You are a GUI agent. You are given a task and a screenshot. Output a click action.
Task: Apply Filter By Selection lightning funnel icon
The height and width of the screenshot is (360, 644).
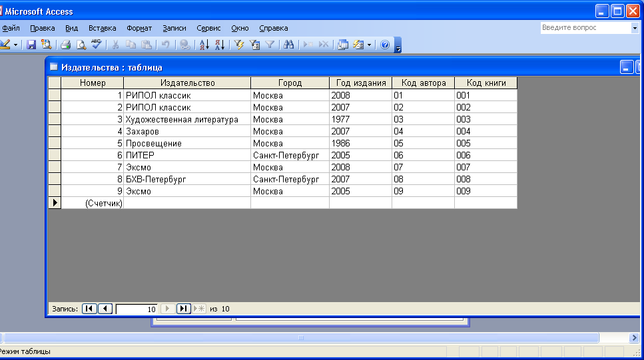(238, 45)
